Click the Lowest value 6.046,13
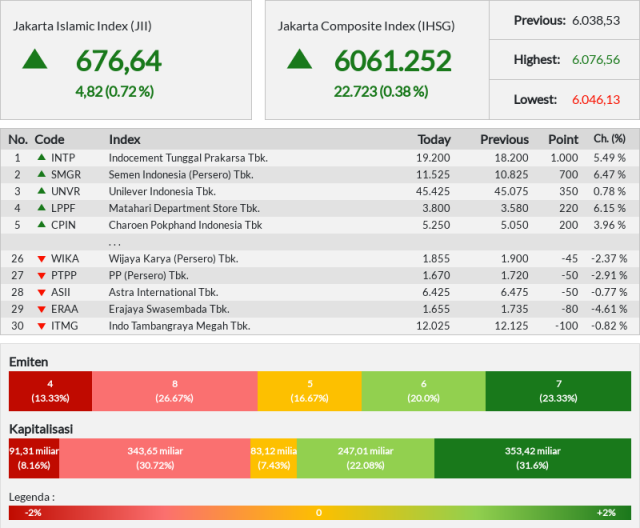This screenshot has width=640, height=528. tap(596, 99)
